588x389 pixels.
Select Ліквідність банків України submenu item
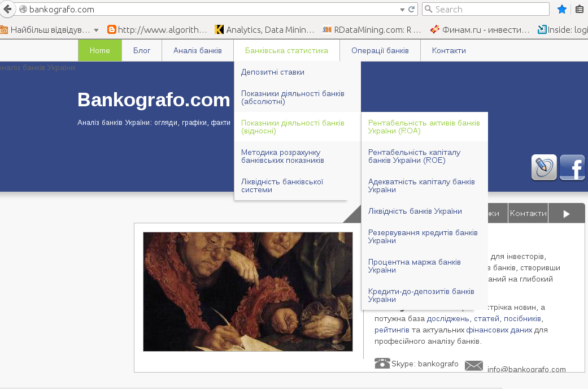coord(415,211)
